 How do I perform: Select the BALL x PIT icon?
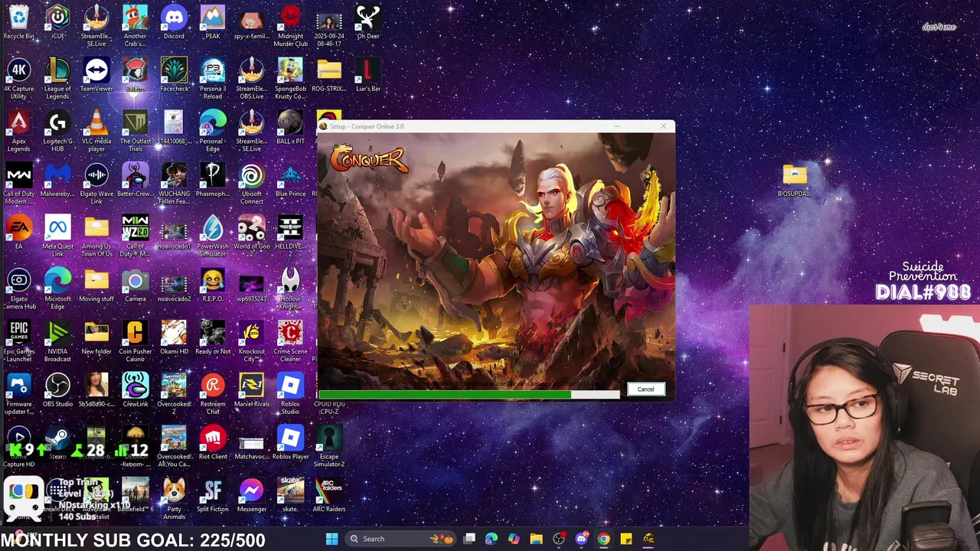[290, 127]
